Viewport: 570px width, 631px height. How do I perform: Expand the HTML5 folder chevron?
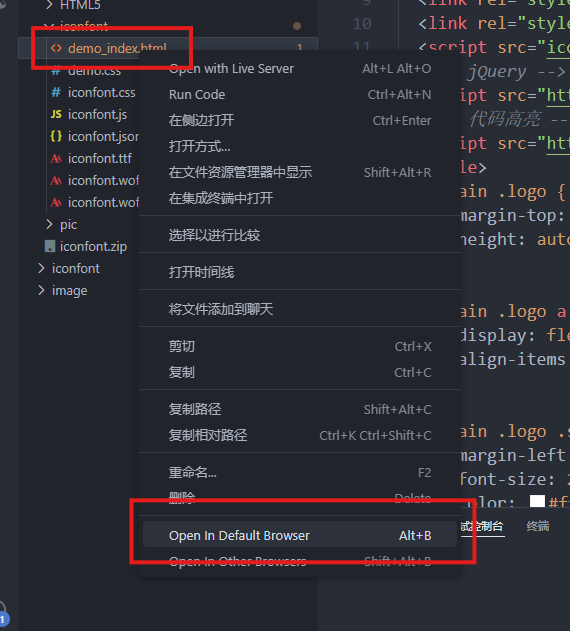click(x=49, y=5)
